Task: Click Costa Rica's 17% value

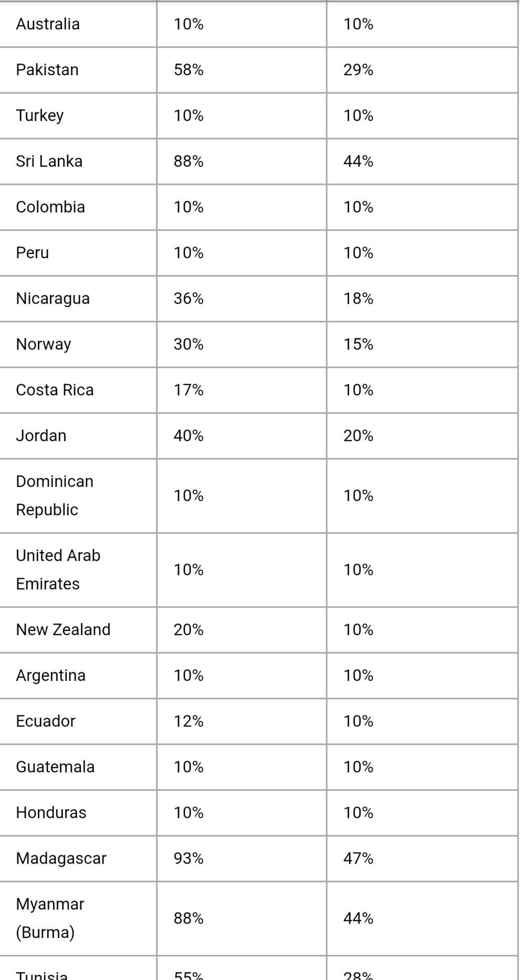Action: (x=189, y=390)
